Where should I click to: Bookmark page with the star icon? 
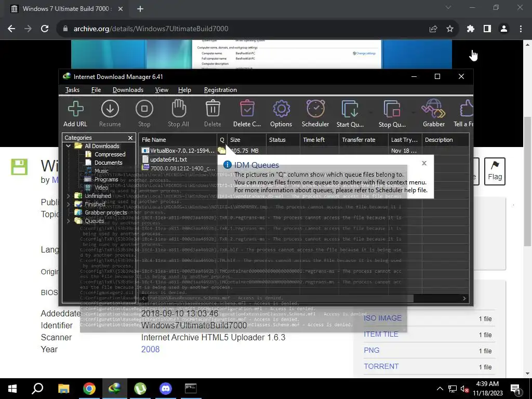[449, 29]
